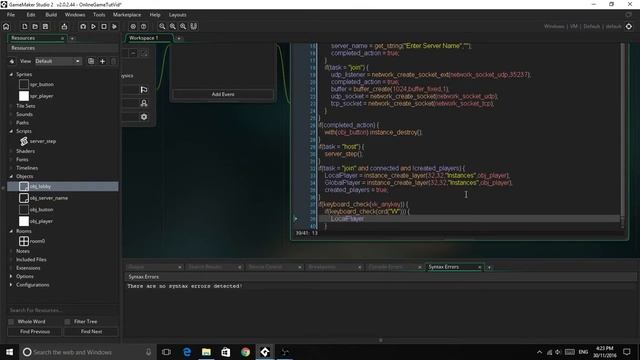The image size is (640, 360).
Task: Zoom out the workspace icon
Action: pos(162,27)
